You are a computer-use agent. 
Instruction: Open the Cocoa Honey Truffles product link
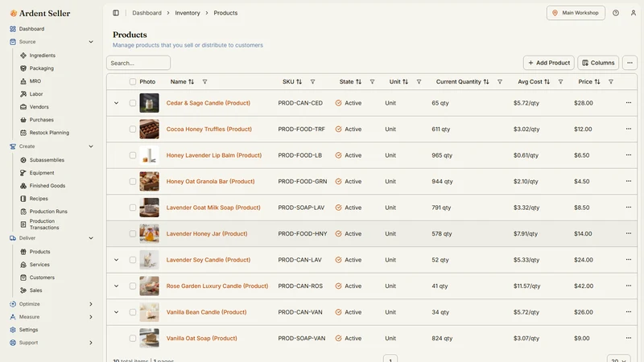[209, 129]
